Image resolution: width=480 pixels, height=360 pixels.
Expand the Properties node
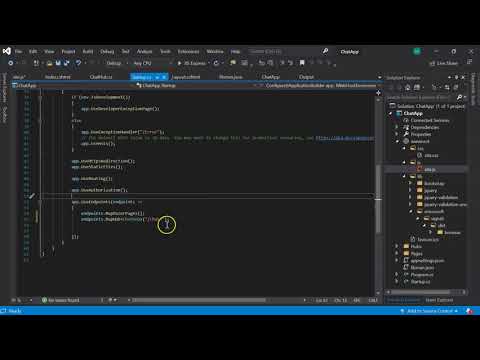397,134
